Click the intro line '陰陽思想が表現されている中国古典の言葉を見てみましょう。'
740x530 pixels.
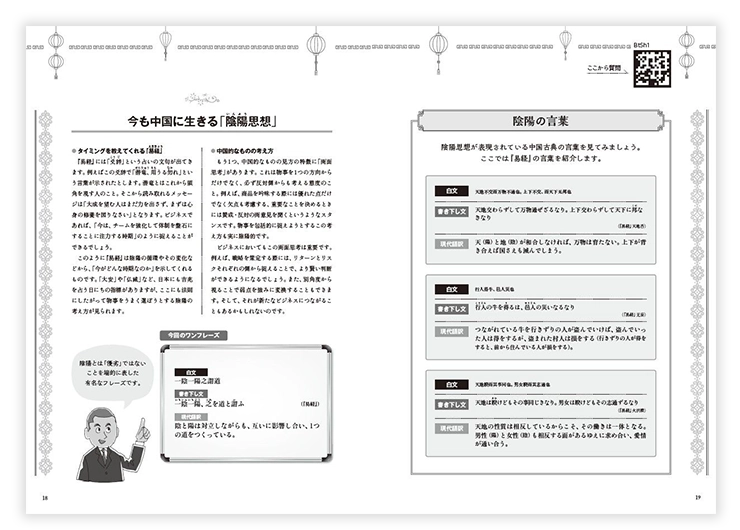pyautogui.click(x=541, y=147)
